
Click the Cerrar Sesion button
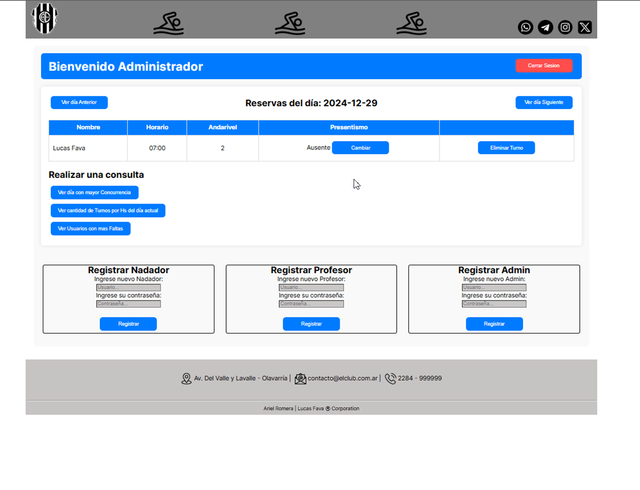(544, 65)
